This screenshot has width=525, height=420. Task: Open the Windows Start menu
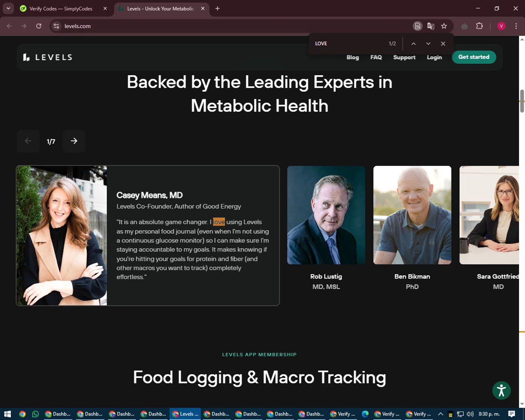pyautogui.click(x=7, y=414)
